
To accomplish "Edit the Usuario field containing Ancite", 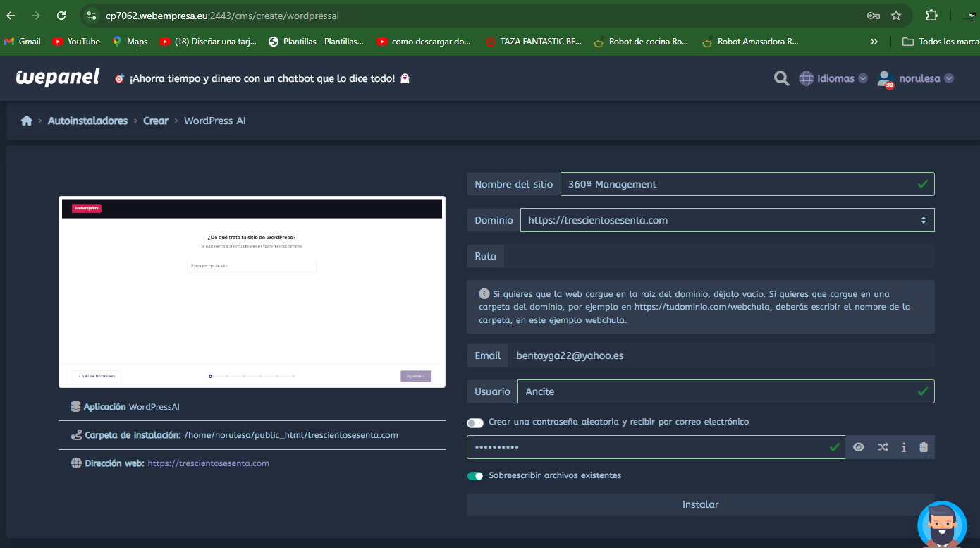I will [x=725, y=391].
